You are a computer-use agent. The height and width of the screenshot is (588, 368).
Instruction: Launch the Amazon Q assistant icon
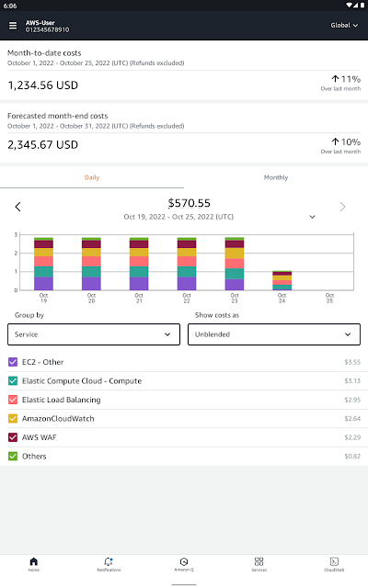click(x=184, y=561)
